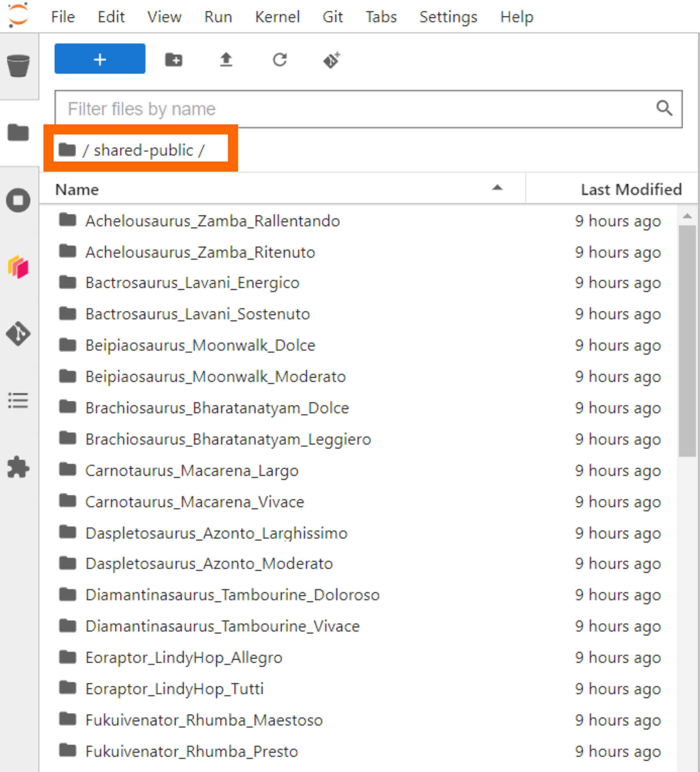Screen dimensions: 700x772
Task: Open the Kernel menu
Action: (277, 17)
